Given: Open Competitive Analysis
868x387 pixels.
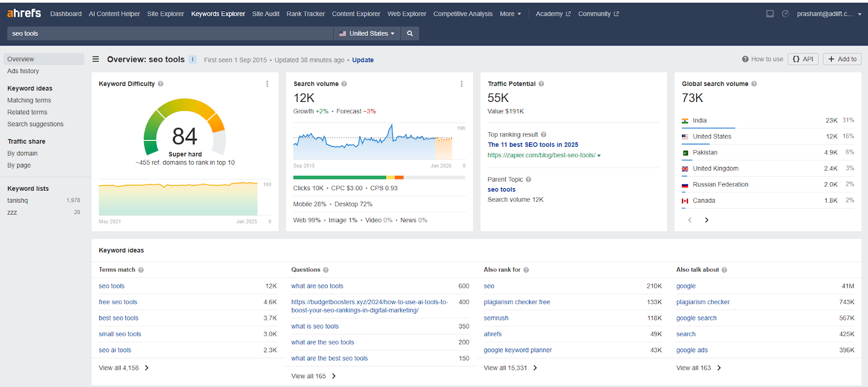Looking at the screenshot, I should (463, 14).
